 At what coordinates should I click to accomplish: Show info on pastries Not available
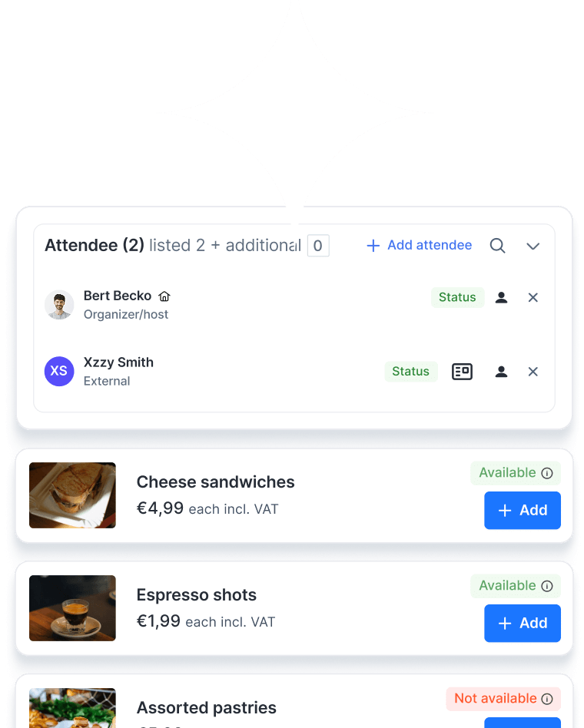pyautogui.click(x=547, y=699)
